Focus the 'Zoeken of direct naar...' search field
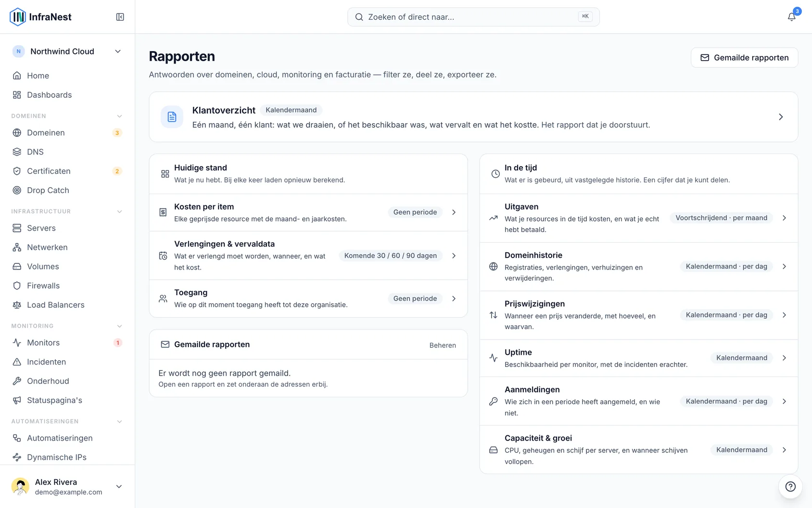 (x=473, y=17)
